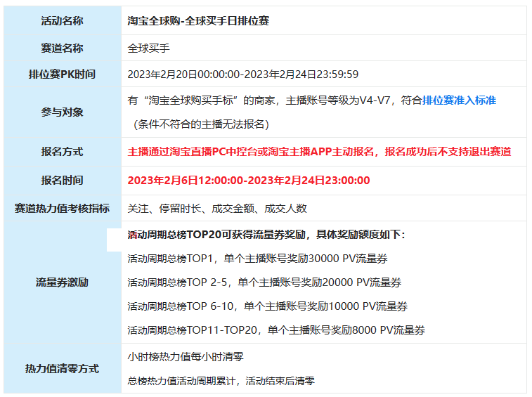
Task: Click the TOP20可获得流量券奖励 bold heading
Action: (x=266, y=235)
